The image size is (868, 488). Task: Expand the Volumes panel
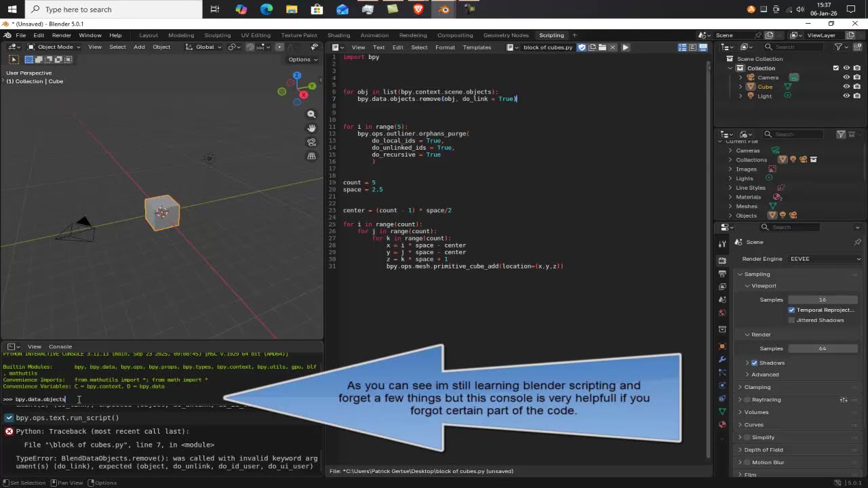[x=756, y=412]
